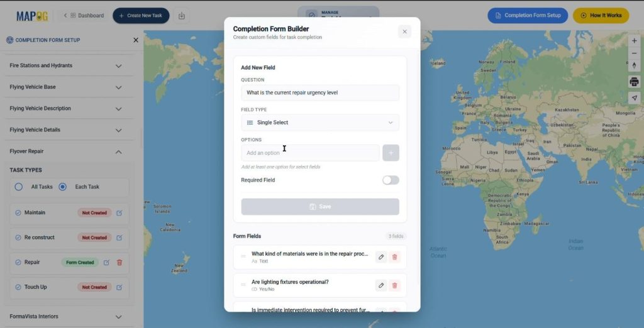The image size is (644, 328).
Task: Click the Maintain task check icon
Action: 18,212
